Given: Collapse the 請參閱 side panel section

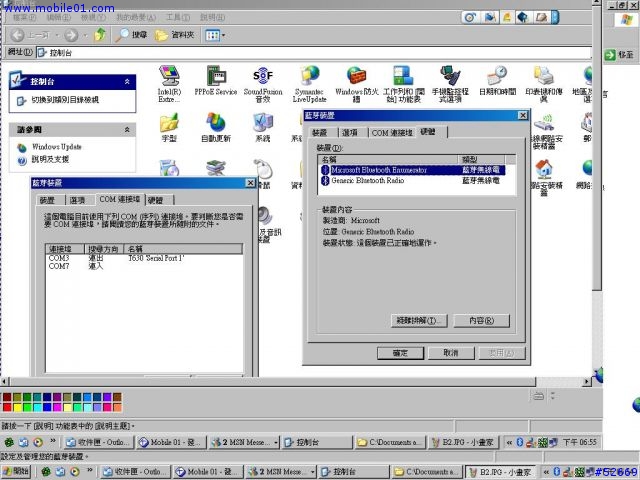Looking at the screenshot, I should tap(127, 129).
